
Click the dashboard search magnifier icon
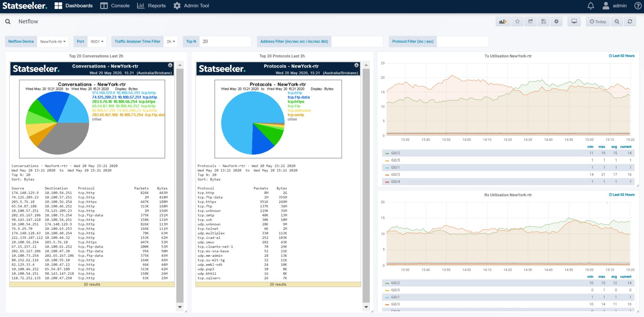(x=8, y=21)
